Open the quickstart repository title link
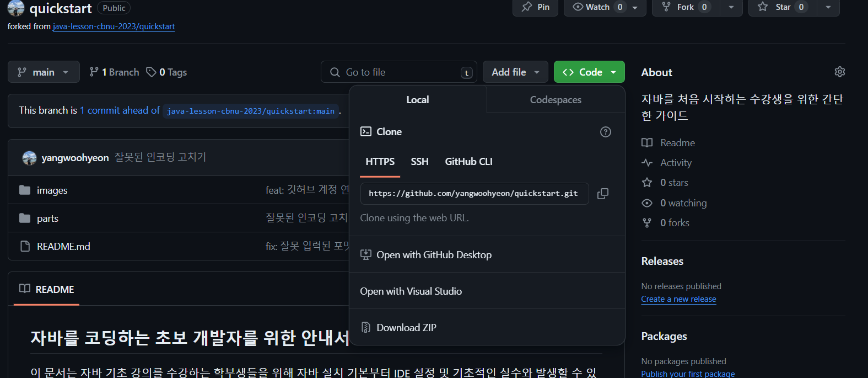This screenshot has height=378, width=868. tap(61, 8)
